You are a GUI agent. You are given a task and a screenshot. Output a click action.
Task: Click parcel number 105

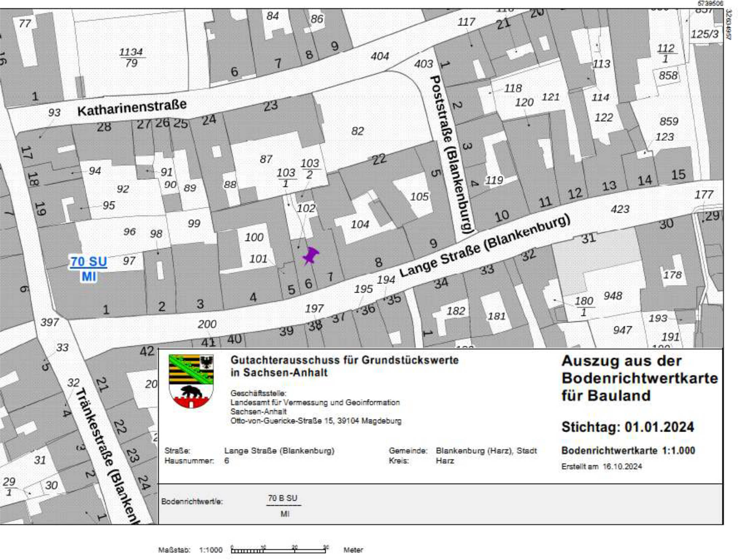(419, 196)
